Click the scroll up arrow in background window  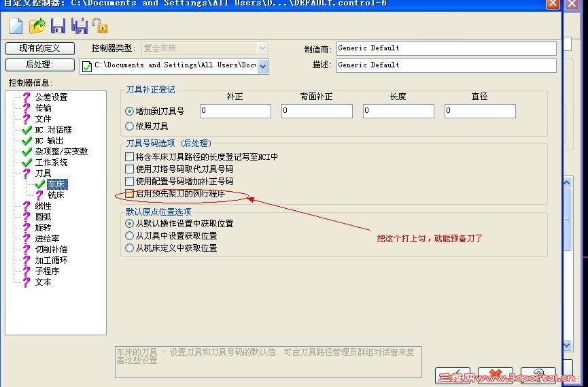(567, 183)
